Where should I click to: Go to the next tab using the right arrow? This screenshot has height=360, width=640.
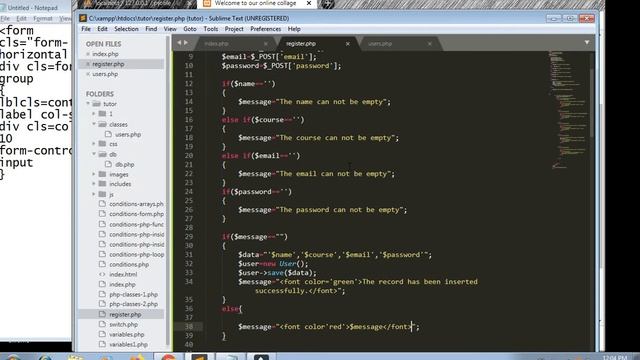pos(186,42)
